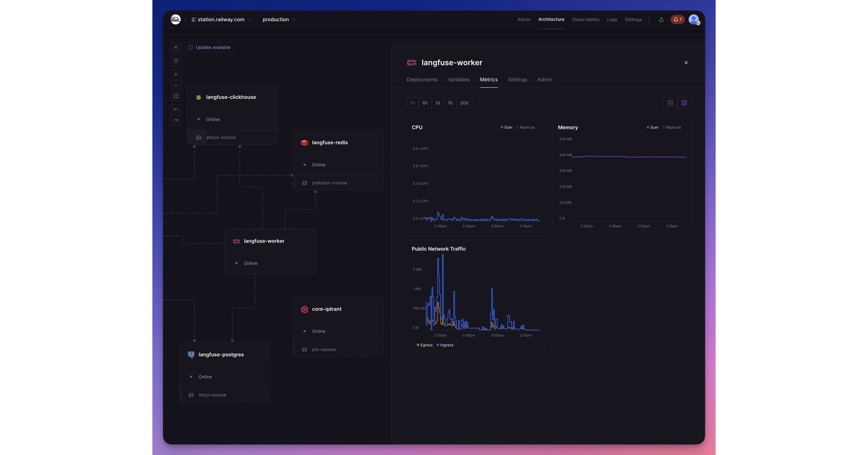The height and width of the screenshot is (455, 868).
Task: Click the langfuse-worker icon on canvas card
Action: 237,241
